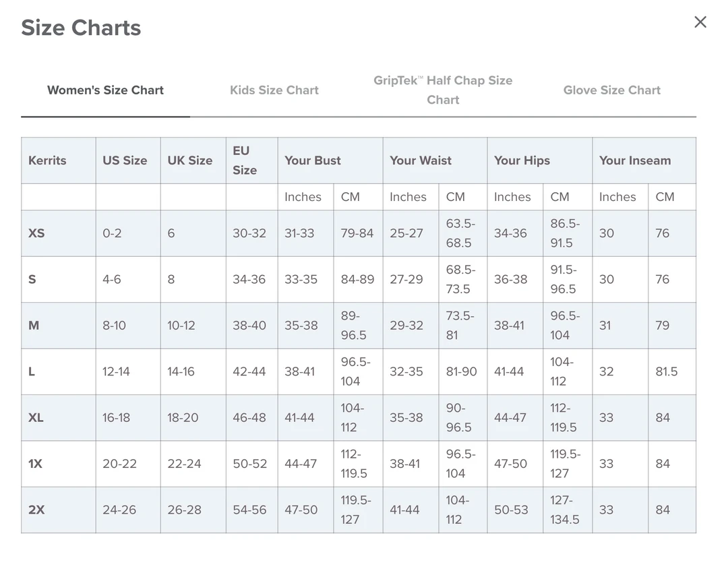The width and height of the screenshot is (728, 571).
Task: Click the XL size row label
Action: (x=36, y=418)
